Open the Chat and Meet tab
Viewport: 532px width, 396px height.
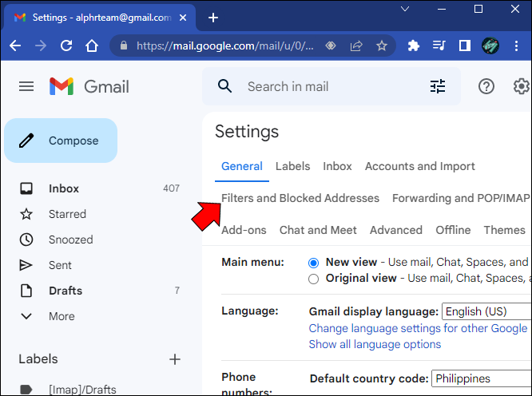(318, 230)
